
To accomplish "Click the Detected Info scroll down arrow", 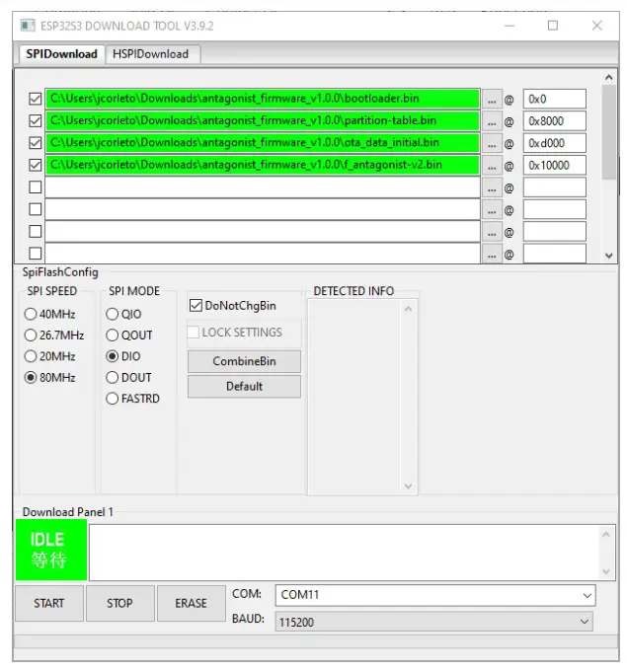I will 408,486.
